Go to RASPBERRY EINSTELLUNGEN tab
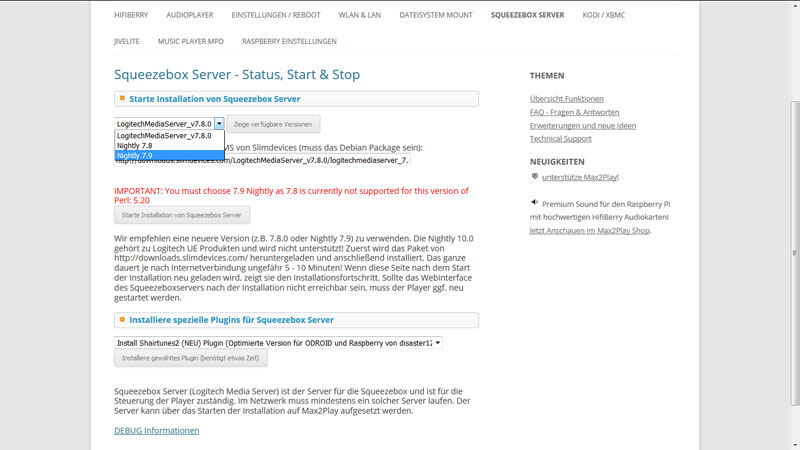Screen dimensions: 800x450 (x=289, y=41)
